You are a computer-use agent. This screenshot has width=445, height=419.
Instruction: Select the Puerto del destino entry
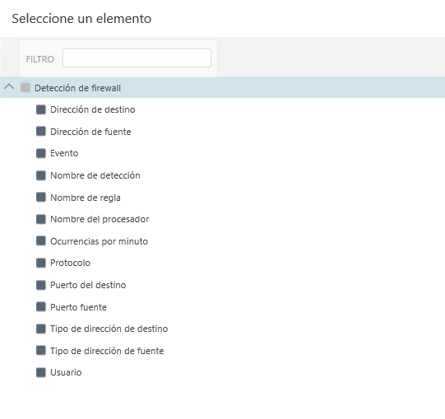(88, 285)
